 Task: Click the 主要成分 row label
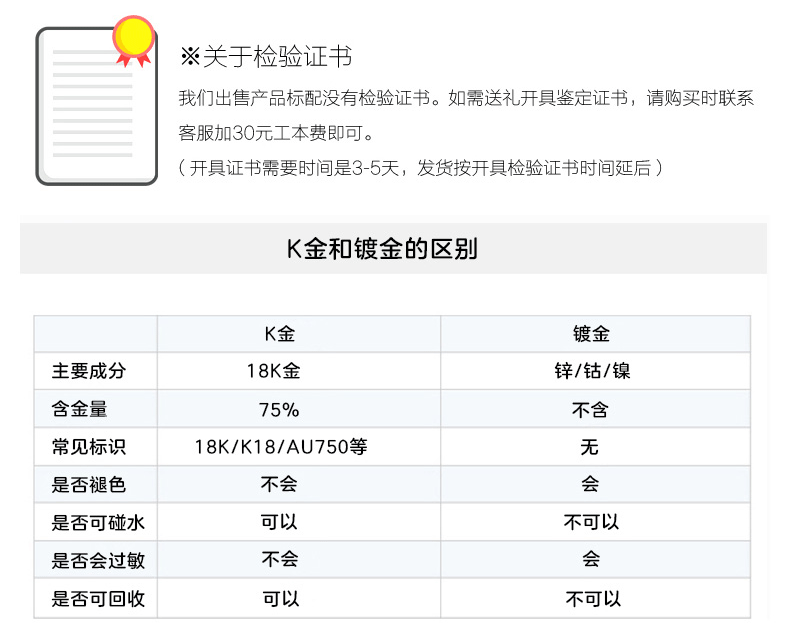(89, 371)
